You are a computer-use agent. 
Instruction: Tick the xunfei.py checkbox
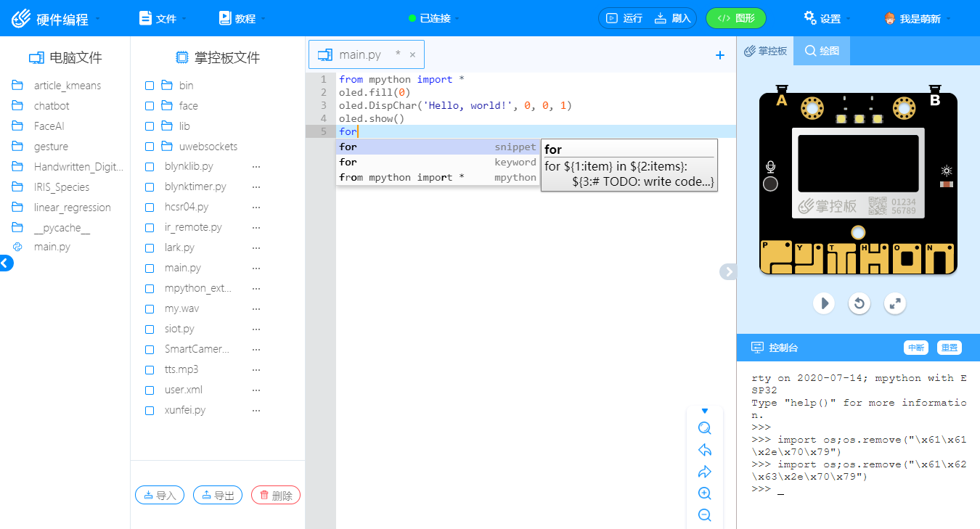tap(150, 411)
